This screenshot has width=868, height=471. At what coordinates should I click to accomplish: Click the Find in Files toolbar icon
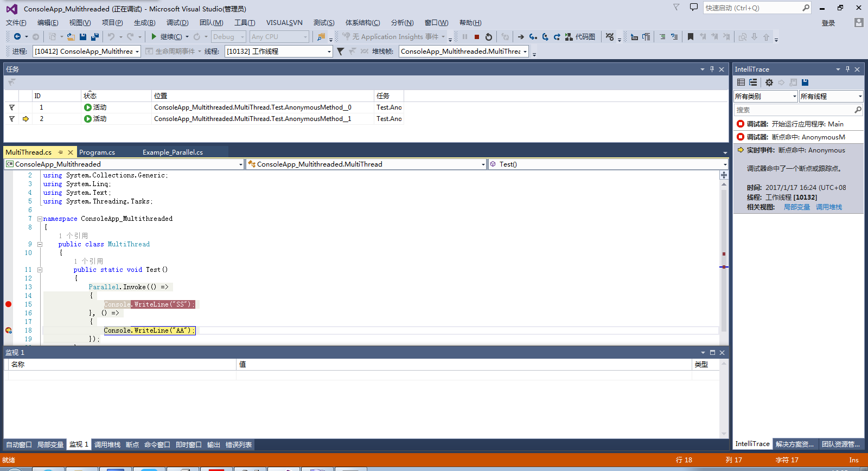(322, 36)
